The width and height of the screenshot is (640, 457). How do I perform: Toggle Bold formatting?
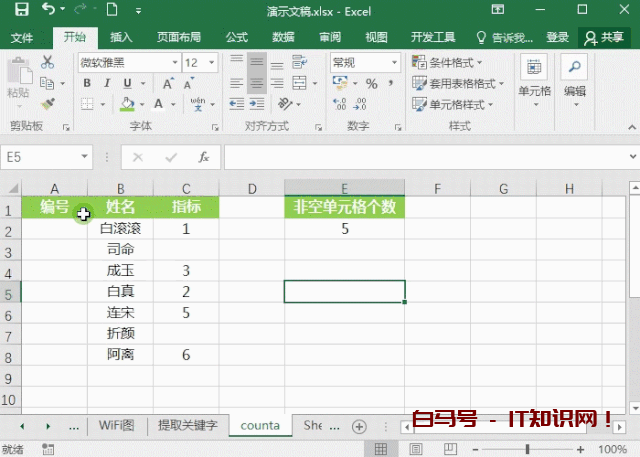[x=87, y=83]
